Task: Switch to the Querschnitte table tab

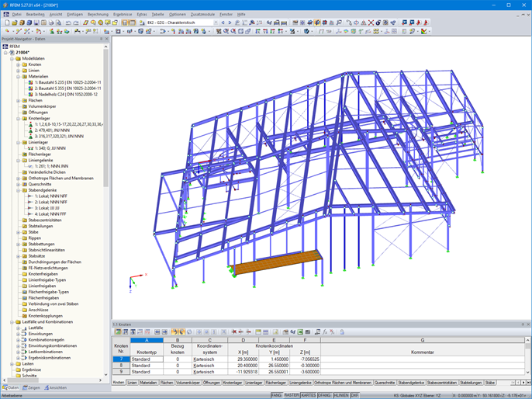Action: pyautogui.click(x=385, y=383)
